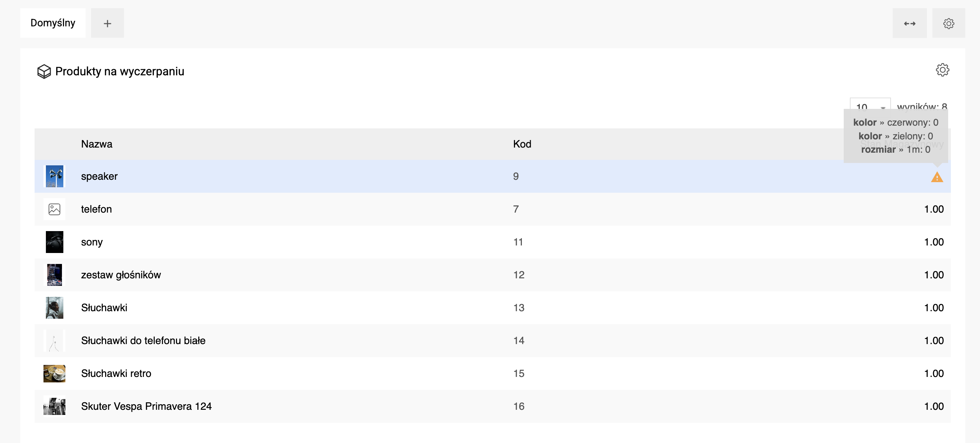Sort by the Nazwa column header

(97, 144)
